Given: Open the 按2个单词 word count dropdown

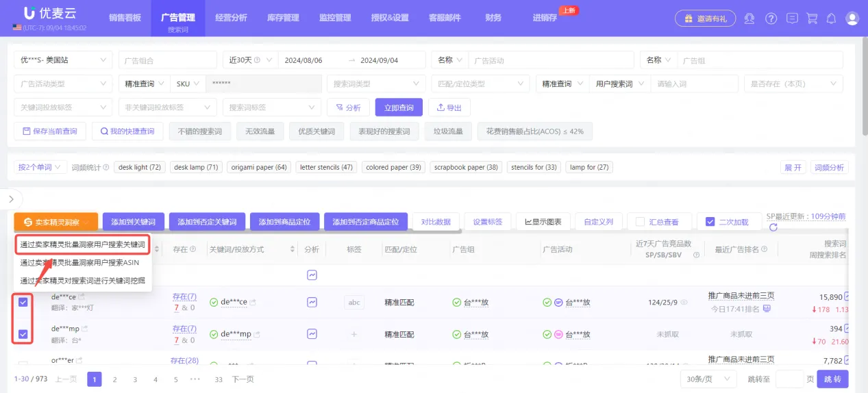Looking at the screenshot, I should [41, 167].
